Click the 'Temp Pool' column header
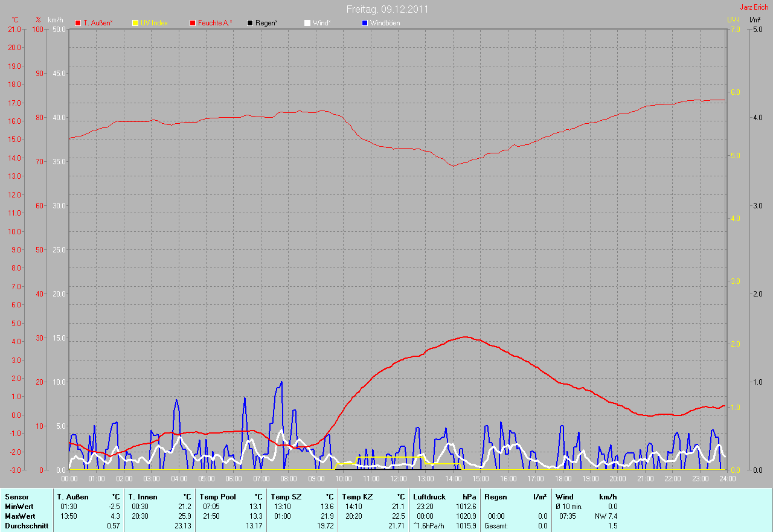Image resolution: width=773 pixels, height=532 pixels. tap(217, 497)
